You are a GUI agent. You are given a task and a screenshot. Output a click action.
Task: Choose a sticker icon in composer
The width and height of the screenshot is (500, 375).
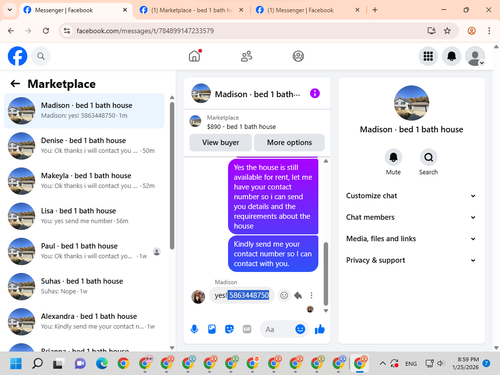(x=229, y=329)
